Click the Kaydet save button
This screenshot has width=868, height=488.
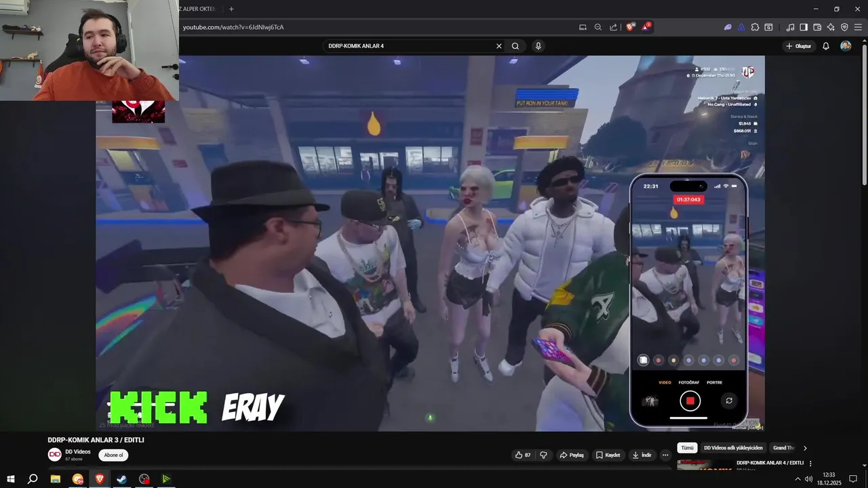click(x=608, y=455)
